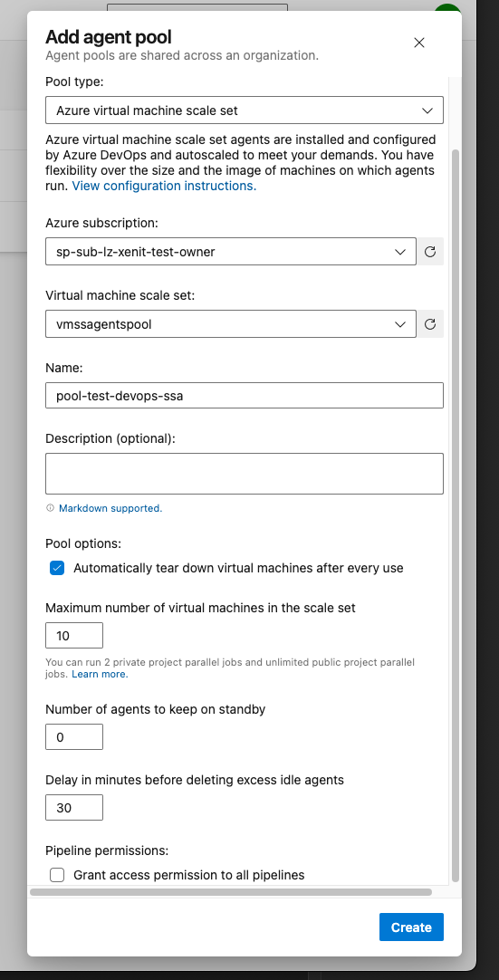499x980 pixels.
Task: Click the Create button
Action: [411, 927]
